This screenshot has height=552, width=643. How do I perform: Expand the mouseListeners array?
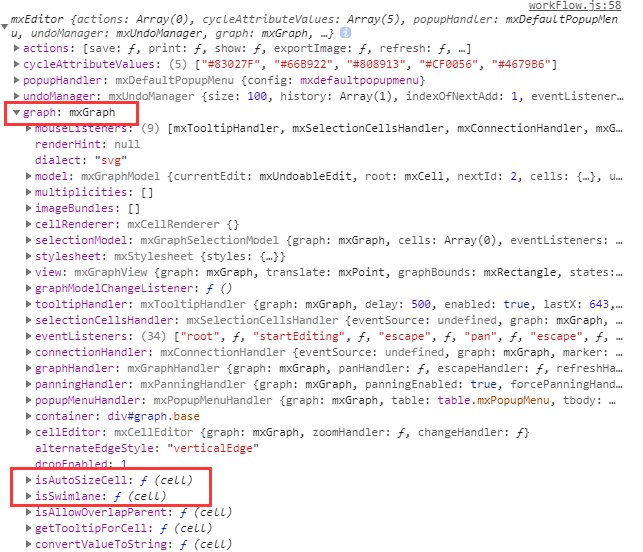(28, 128)
